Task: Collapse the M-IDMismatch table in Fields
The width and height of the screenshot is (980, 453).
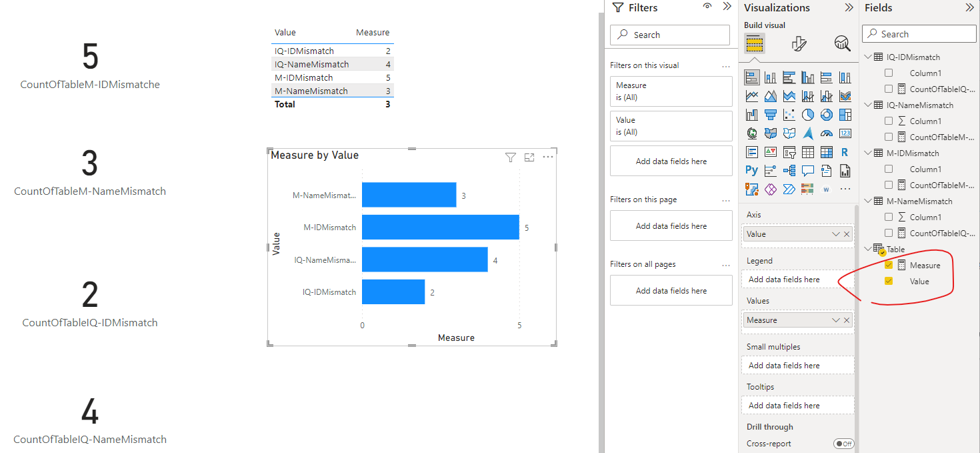Action: pyautogui.click(x=868, y=153)
